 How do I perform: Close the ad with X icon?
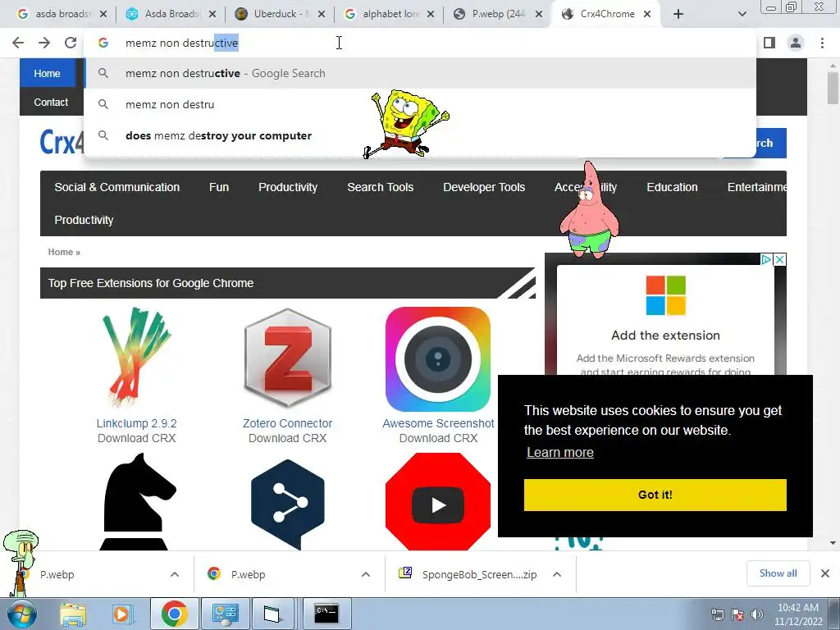tap(780, 259)
